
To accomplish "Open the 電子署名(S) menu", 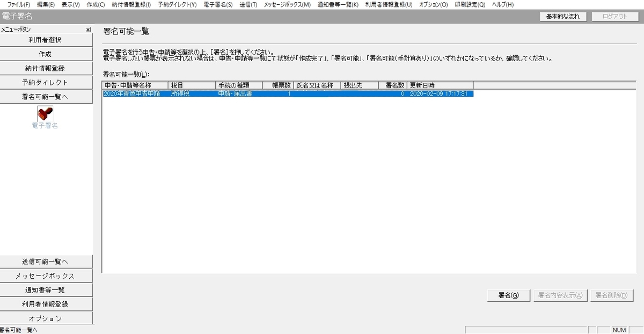I will [x=218, y=4].
